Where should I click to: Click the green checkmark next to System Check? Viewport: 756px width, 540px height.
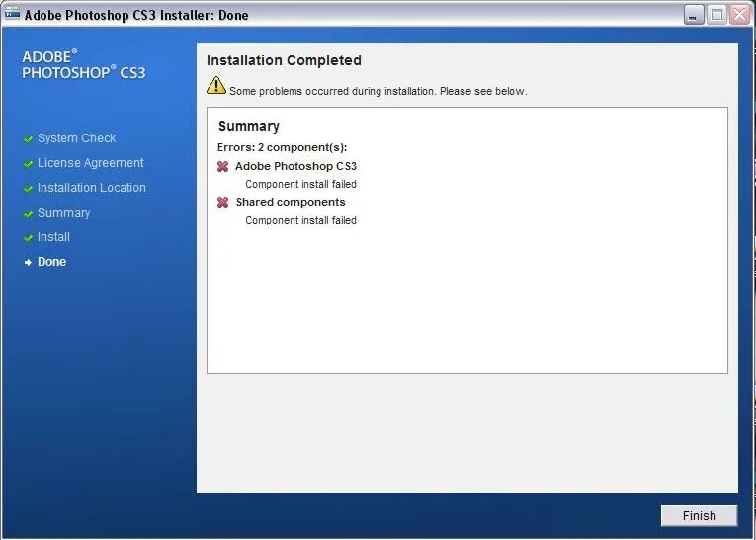[x=28, y=139]
